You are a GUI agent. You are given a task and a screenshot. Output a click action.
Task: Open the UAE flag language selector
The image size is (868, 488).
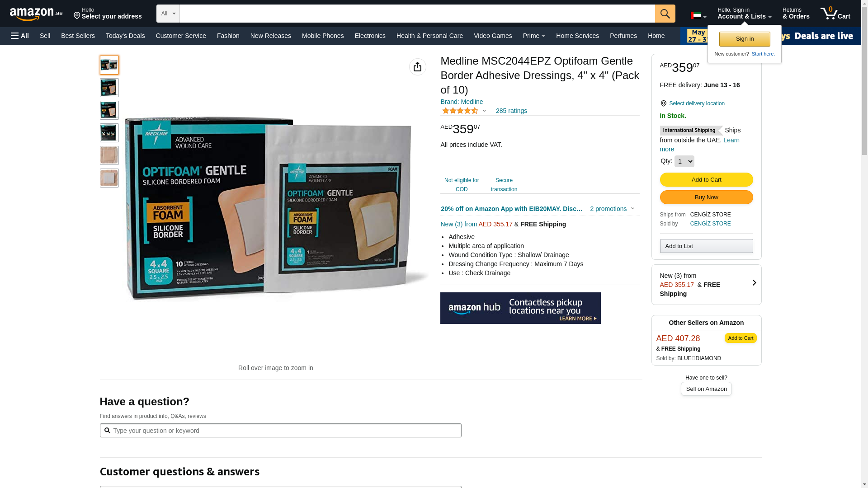[698, 16]
